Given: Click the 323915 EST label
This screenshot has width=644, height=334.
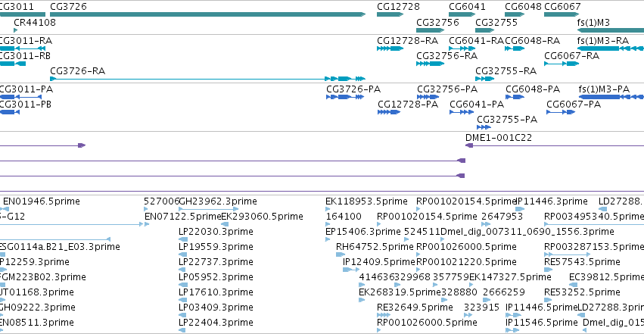Looking at the screenshot, I should [x=481, y=307].
